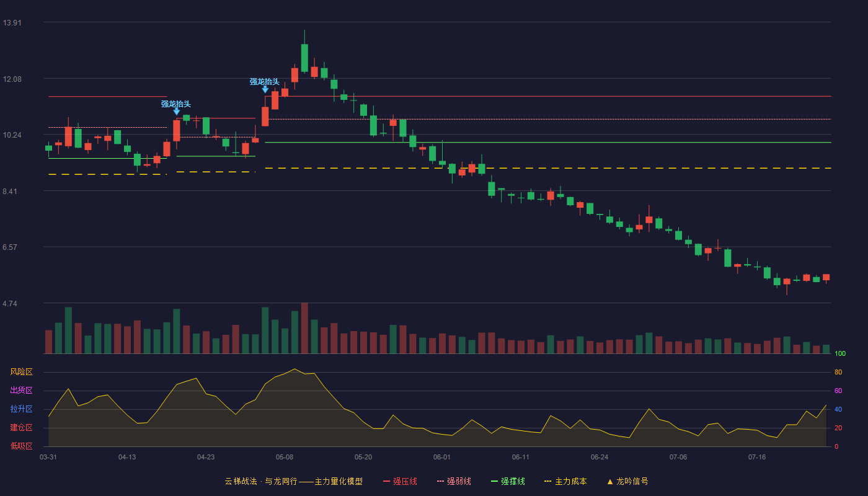
Task: Click the magenta 60 indicator axis value
Action: tap(838, 391)
